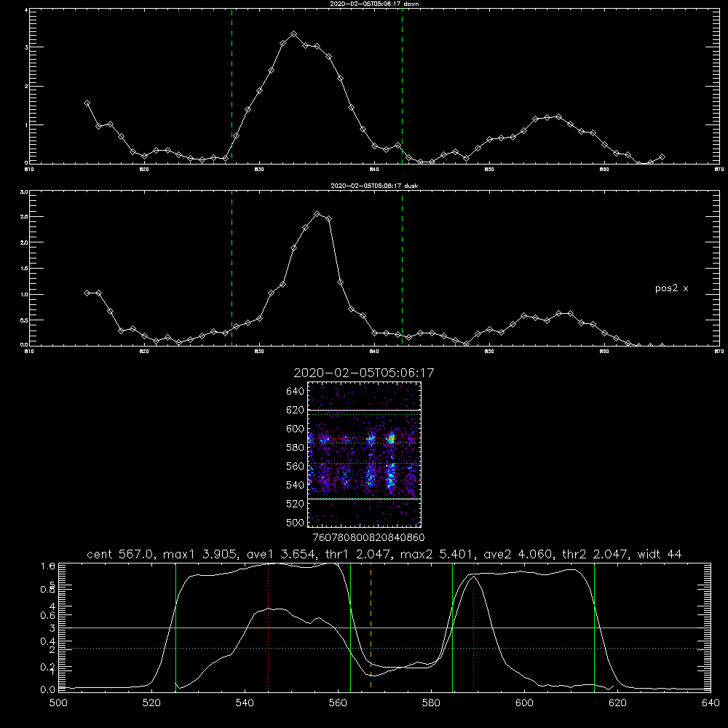
Task: Select the first leftmost diamond point in dawn plot
Action: (87, 103)
